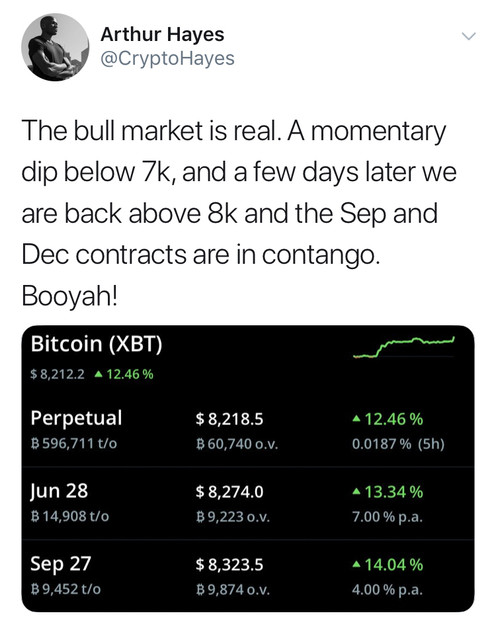Open the @CryptoHayes handle link
The height and width of the screenshot is (640, 496).
(x=167, y=58)
